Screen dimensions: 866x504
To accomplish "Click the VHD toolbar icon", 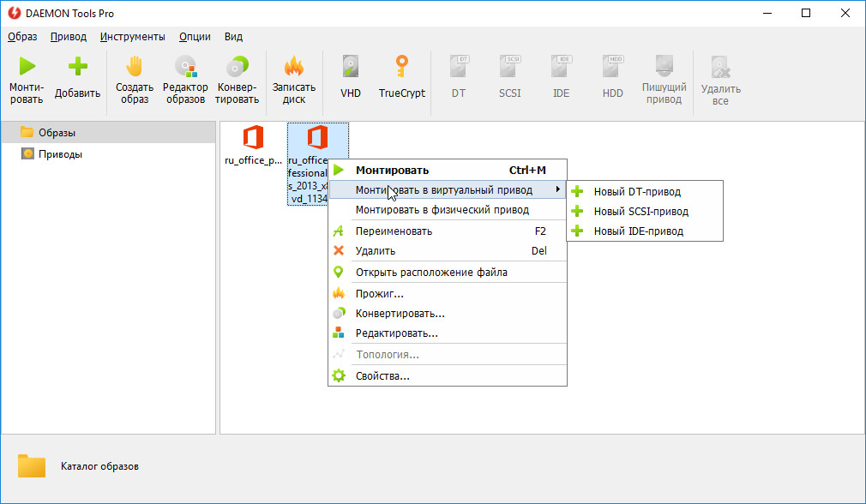I will point(351,67).
